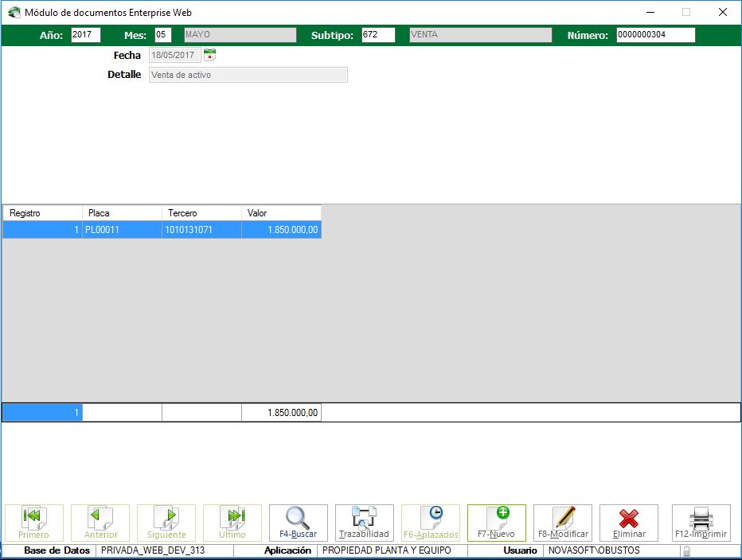Click the Detalle field 'Venta de activo'

click(248, 75)
